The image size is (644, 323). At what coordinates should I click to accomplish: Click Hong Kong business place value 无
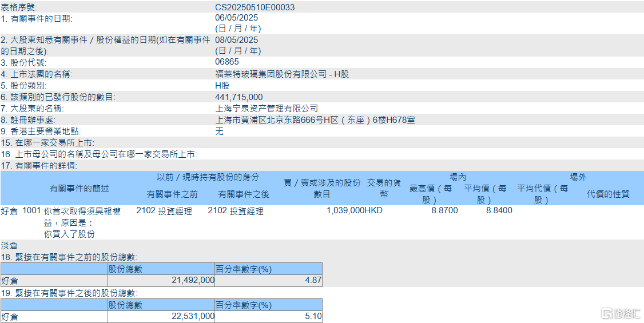point(219,131)
